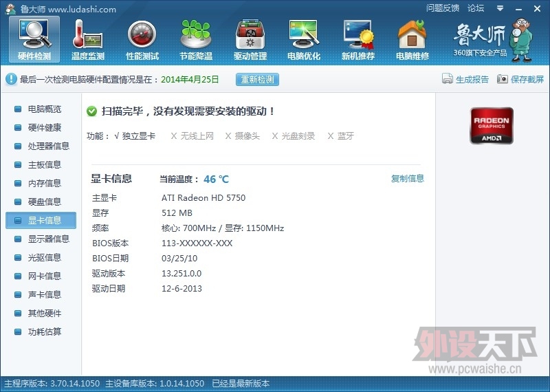550x392 pixels.
Task: Click 已经是最新版本 status text
Action: [x=241, y=384]
